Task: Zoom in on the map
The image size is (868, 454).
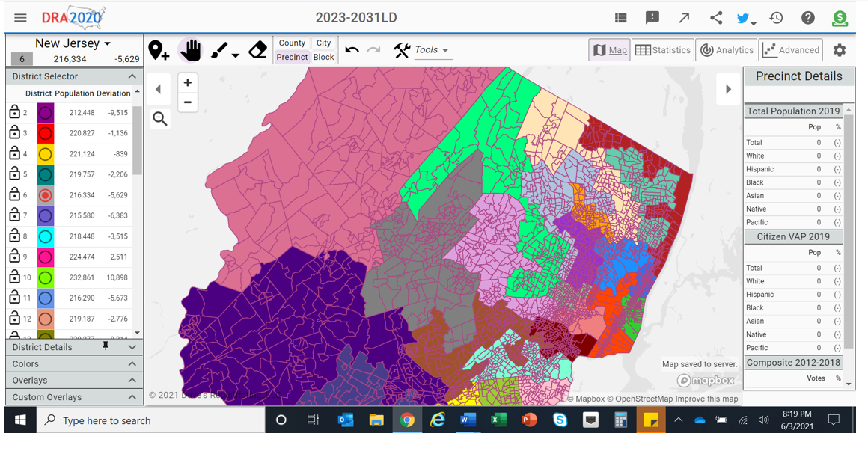Action: tap(188, 83)
